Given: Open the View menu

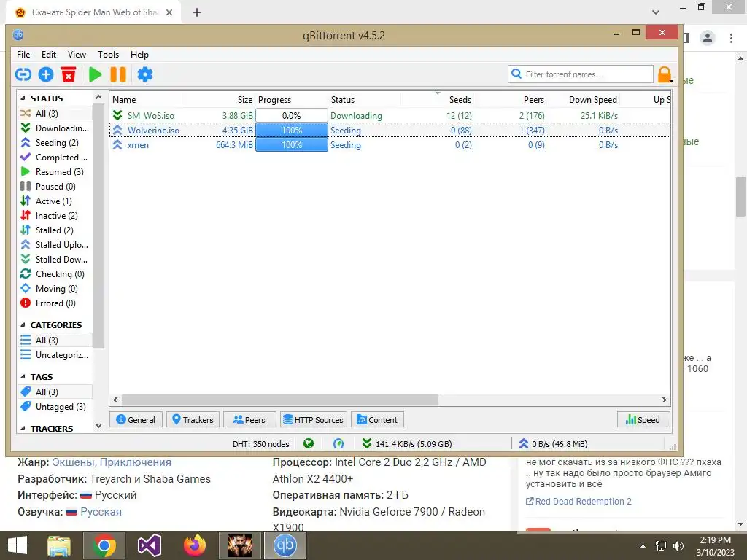Looking at the screenshot, I should (77, 55).
